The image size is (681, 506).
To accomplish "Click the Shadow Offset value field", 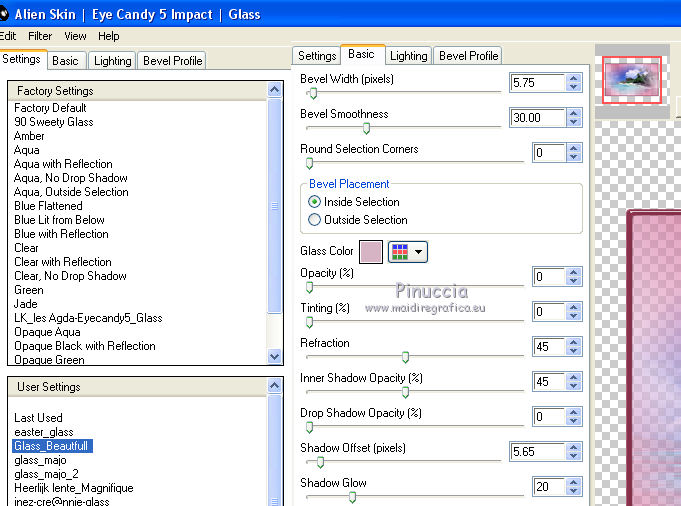I will (x=538, y=452).
